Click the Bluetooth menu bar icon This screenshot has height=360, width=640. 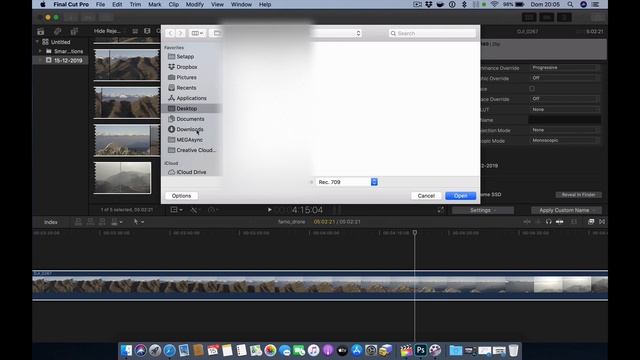pos(464,4)
